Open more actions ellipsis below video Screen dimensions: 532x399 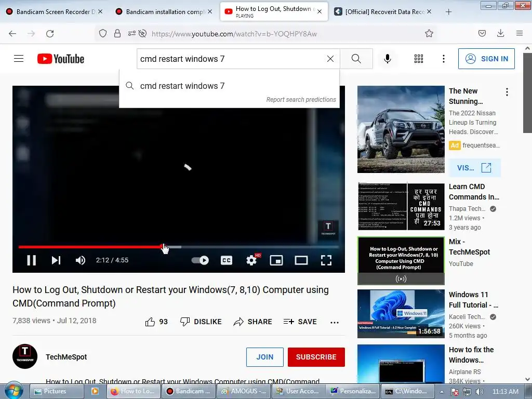click(x=335, y=322)
